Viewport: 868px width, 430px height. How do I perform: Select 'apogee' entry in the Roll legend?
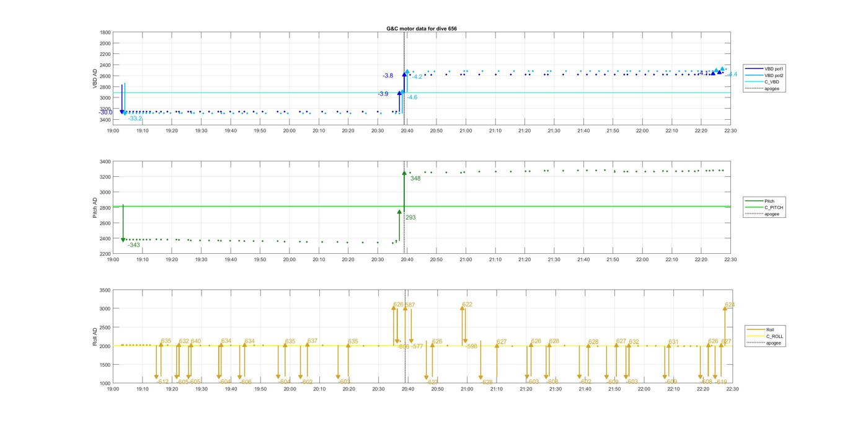pos(764,343)
